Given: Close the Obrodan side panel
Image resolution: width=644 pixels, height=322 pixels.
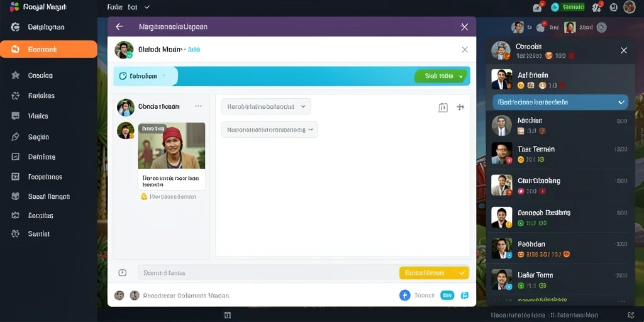Looking at the screenshot, I should pyautogui.click(x=623, y=50).
